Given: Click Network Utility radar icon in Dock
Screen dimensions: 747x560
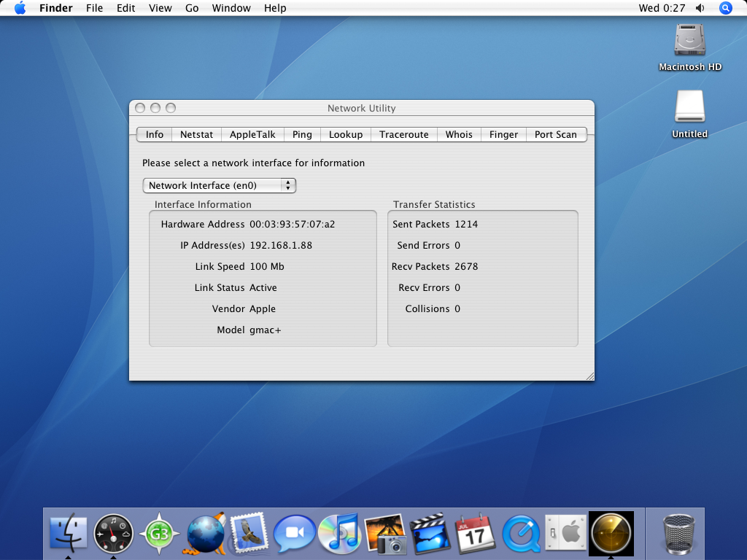Looking at the screenshot, I should 611,534.
